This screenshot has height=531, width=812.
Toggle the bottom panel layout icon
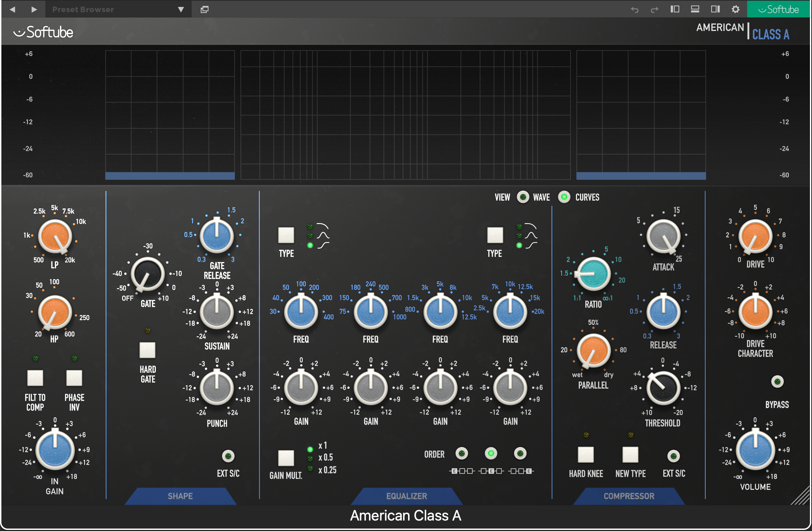695,9
